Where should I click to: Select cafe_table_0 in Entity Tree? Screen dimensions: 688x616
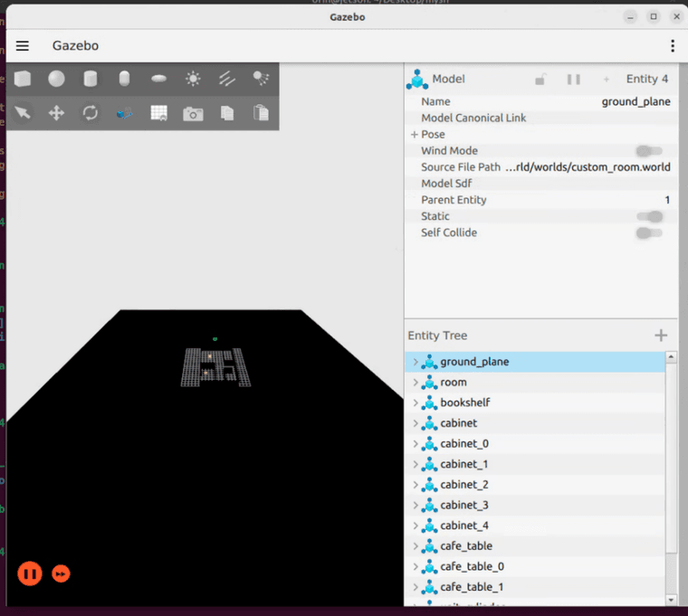[535, 566]
